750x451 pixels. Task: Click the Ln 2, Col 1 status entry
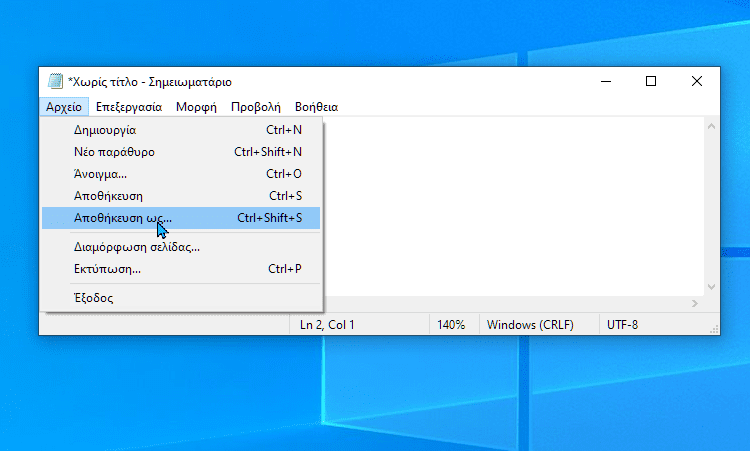[359, 325]
